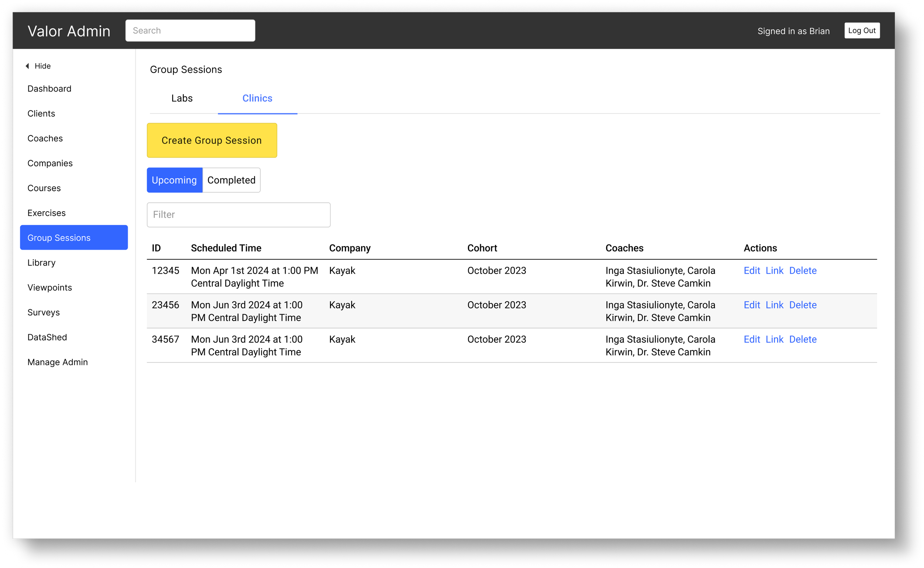Click the Valor Admin title
Viewport: 924px width, 568px height.
69,31
